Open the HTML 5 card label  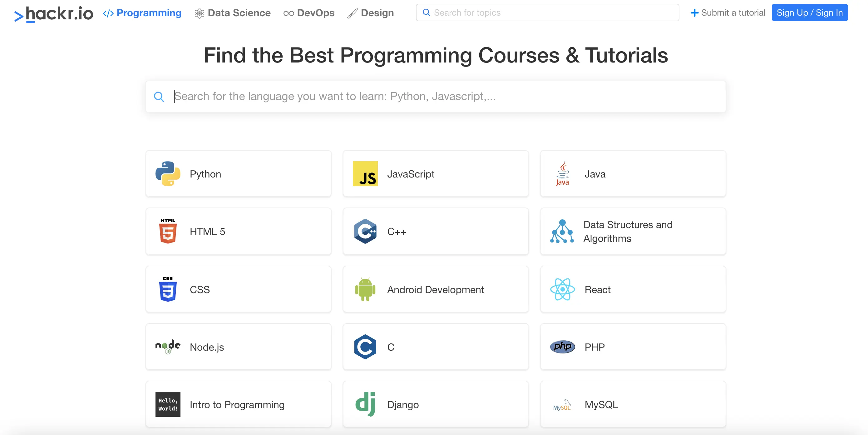(x=207, y=232)
